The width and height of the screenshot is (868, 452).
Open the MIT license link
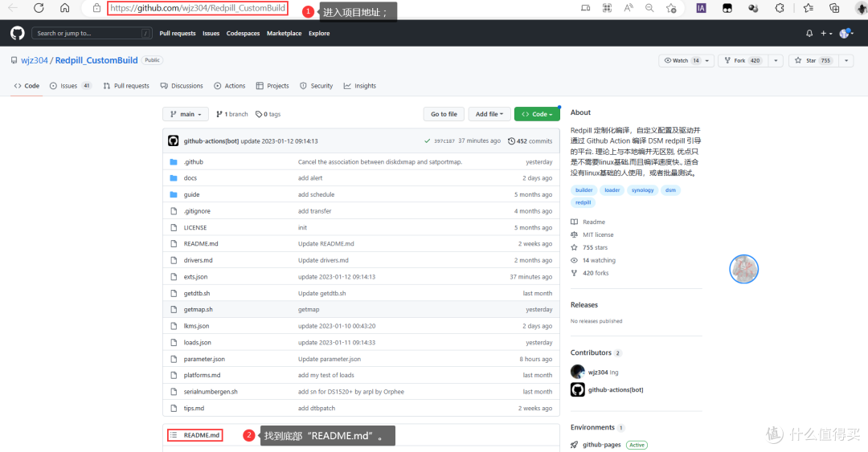point(598,234)
